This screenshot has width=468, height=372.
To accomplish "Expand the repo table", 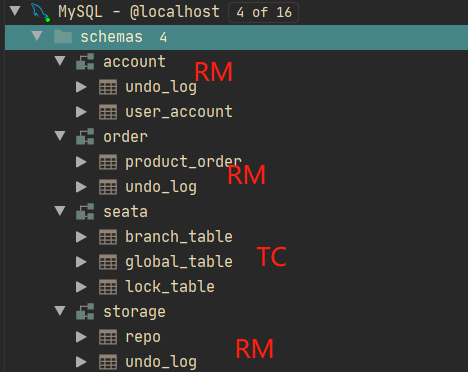I will pyautogui.click(x=81, y=337).
